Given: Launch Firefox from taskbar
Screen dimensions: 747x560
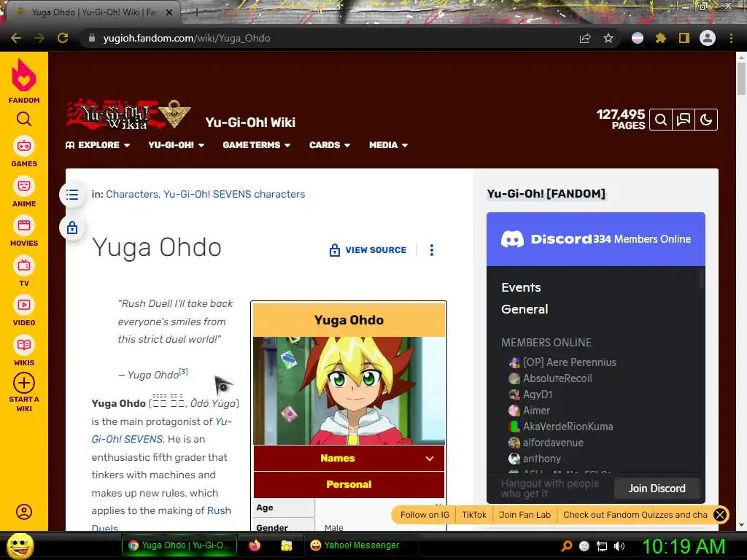Looking at the screenshot, I should click(255, 545).
